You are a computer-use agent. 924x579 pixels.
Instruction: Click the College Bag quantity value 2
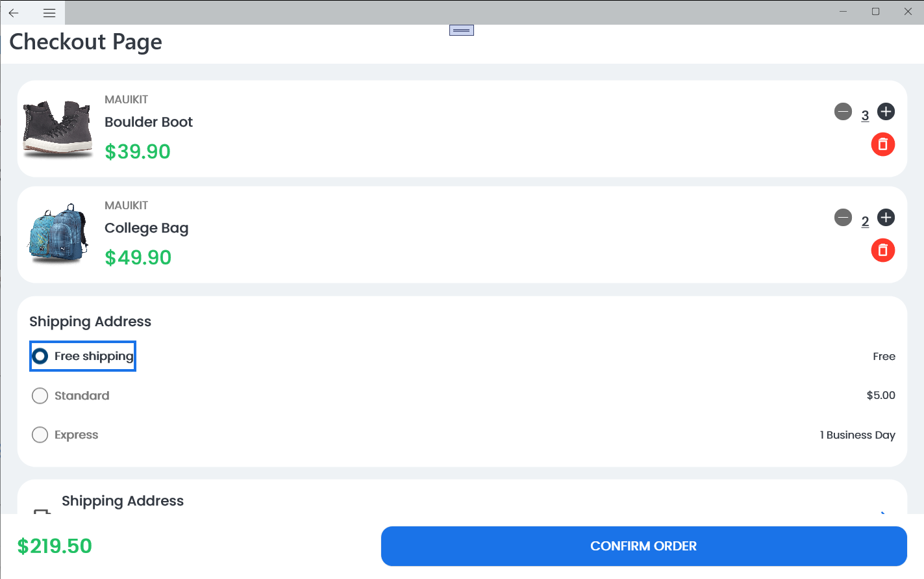(x=865, y=222)
